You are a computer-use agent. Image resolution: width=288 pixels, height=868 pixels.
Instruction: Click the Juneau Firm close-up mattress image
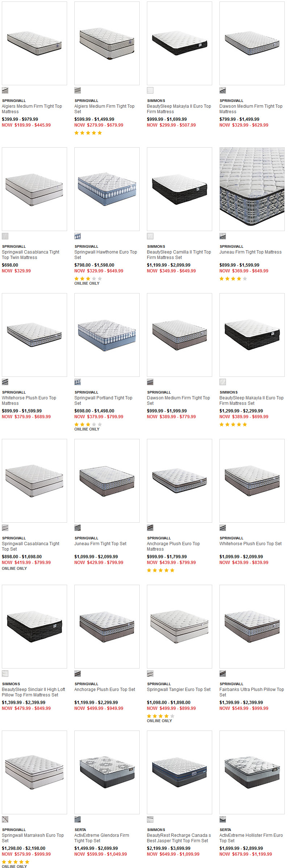252,189
